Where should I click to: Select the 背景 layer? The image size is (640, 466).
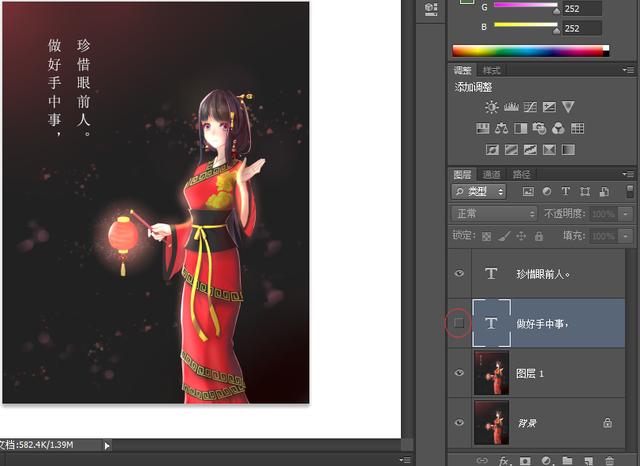pos(560,423)
